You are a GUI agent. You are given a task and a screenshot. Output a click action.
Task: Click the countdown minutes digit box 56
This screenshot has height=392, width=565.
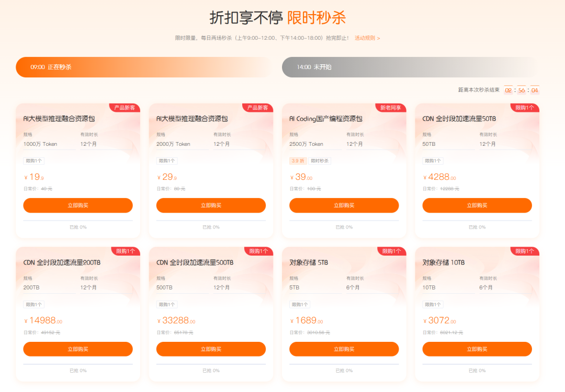coord(522,90)
